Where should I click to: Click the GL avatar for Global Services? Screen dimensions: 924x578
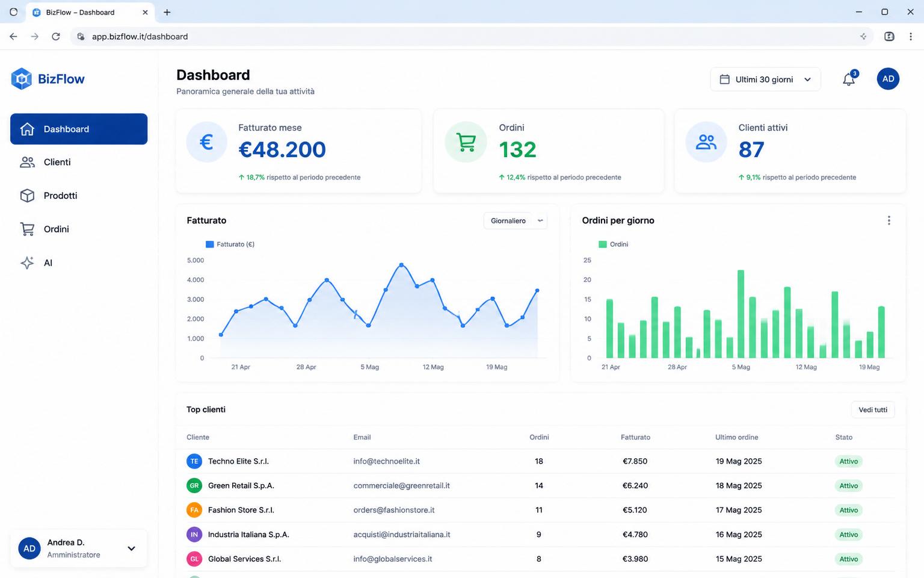pyautogui.click(x=194, y=559)
